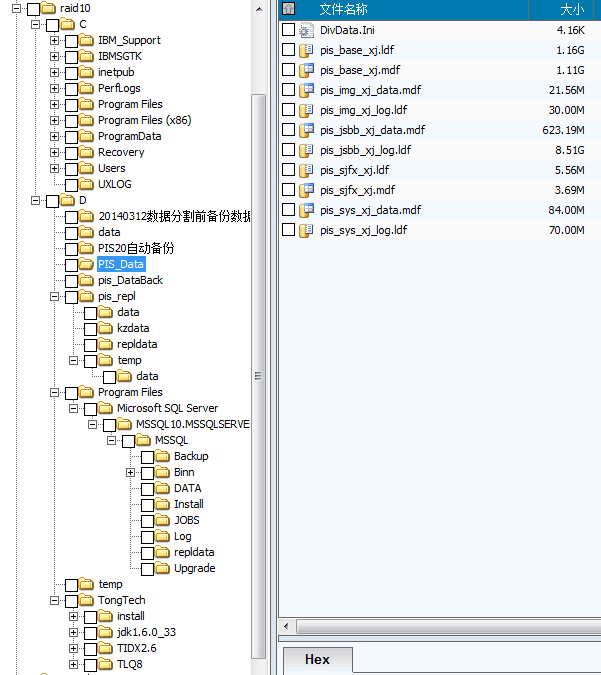Image resolution: width=601 pixels, height=675 pixels.
Task: Click the Recovery folder icon
Action: point(87,152)
